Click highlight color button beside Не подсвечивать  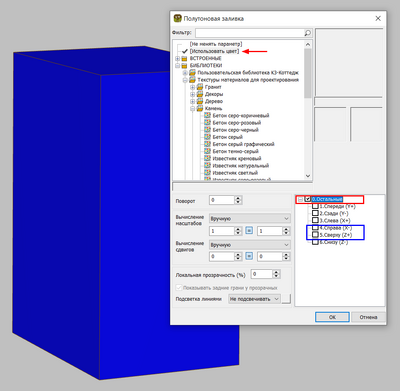click(286, 299)
